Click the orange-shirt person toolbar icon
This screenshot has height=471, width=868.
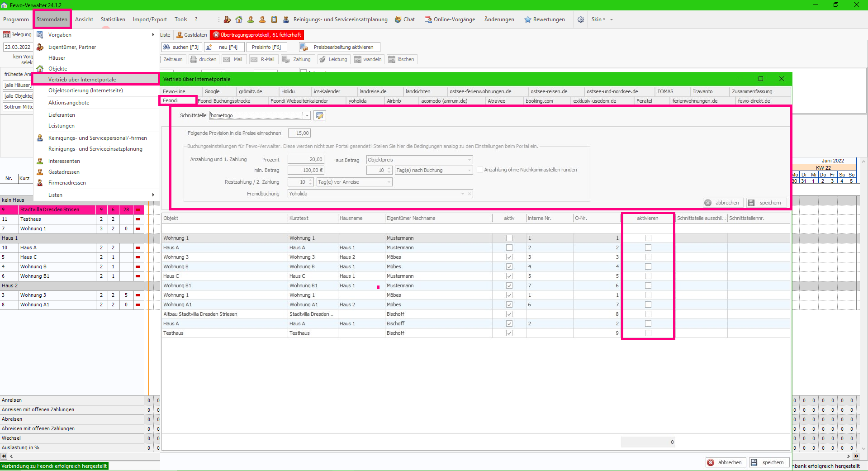(262, 19)
